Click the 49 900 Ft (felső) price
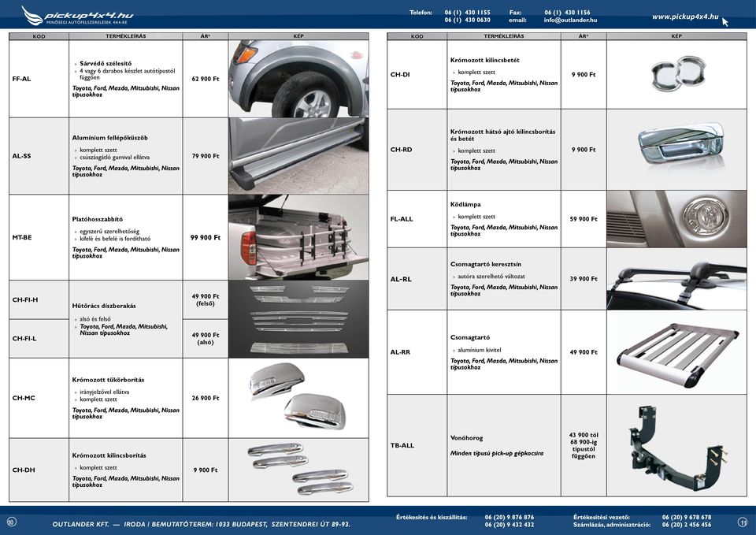 click(206, 299)
